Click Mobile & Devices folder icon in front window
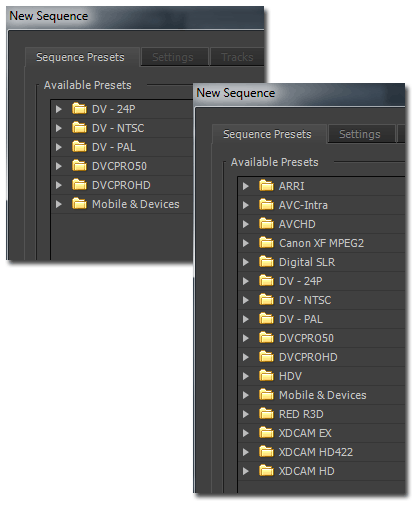Screen dimensions: 413x507 pos(266,394)
